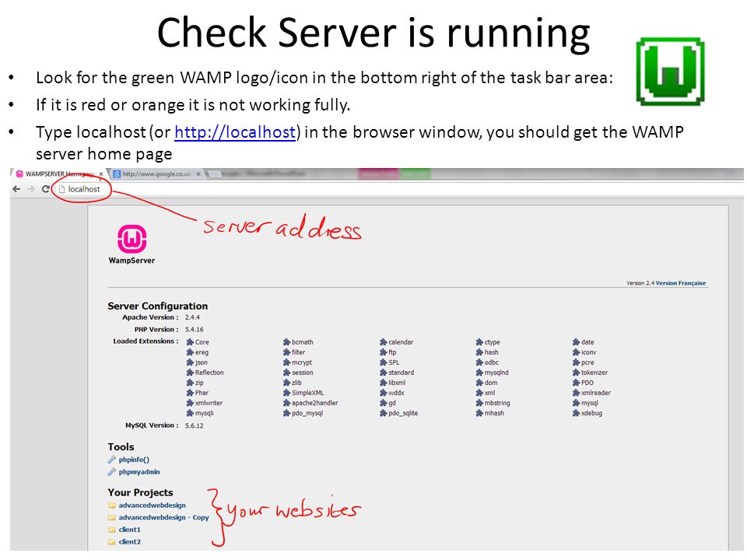Select the PHP version value 5.4.16
Screen dimensions: 747x560
(x=194, y=330)
